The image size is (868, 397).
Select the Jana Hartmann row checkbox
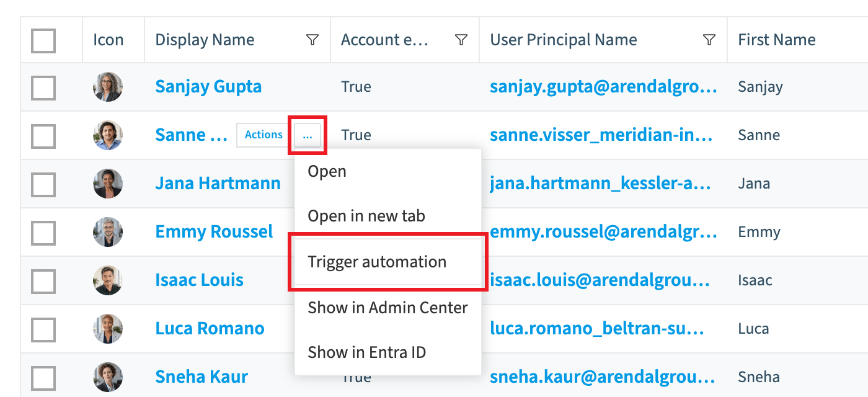coord(43,184)
